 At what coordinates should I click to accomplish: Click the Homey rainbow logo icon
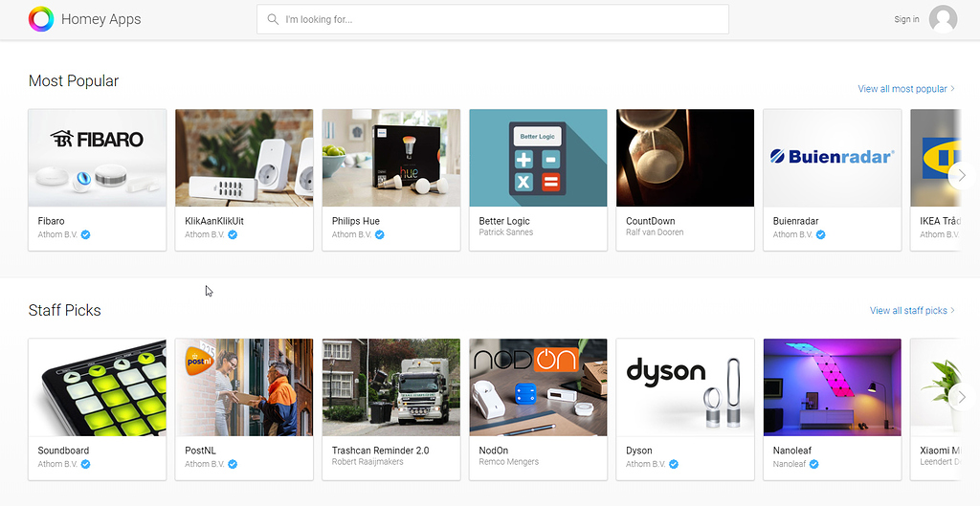(x=41, y=19)
